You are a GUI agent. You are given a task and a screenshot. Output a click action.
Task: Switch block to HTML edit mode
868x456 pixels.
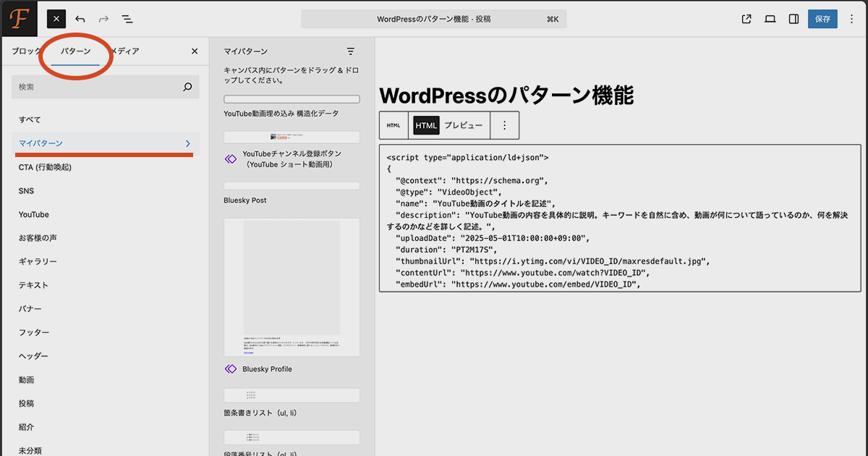[x=426, y=125]
